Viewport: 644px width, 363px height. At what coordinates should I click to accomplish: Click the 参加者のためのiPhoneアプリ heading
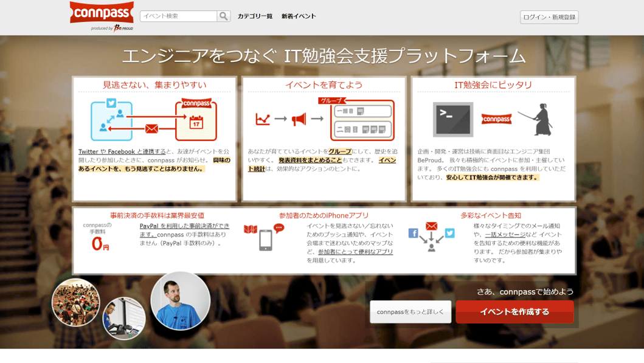tap(324, 215)
